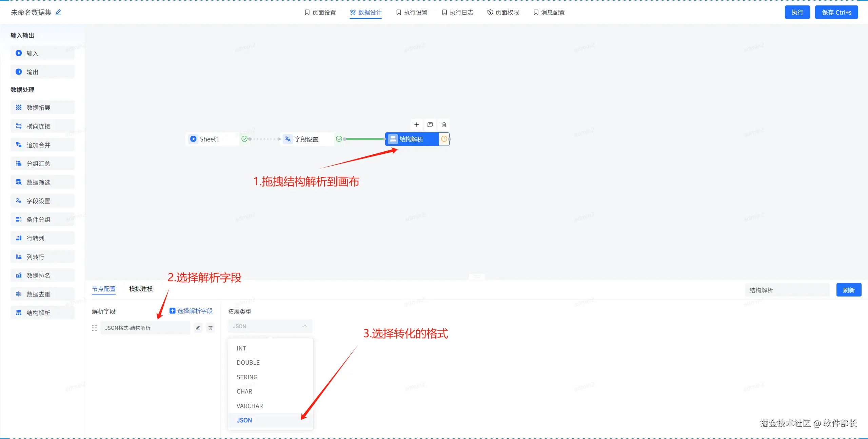The height and width of the screenshot is (439, 868).
Task: Switch to the 模拟建模 tab
Action: tap(141, 289)
